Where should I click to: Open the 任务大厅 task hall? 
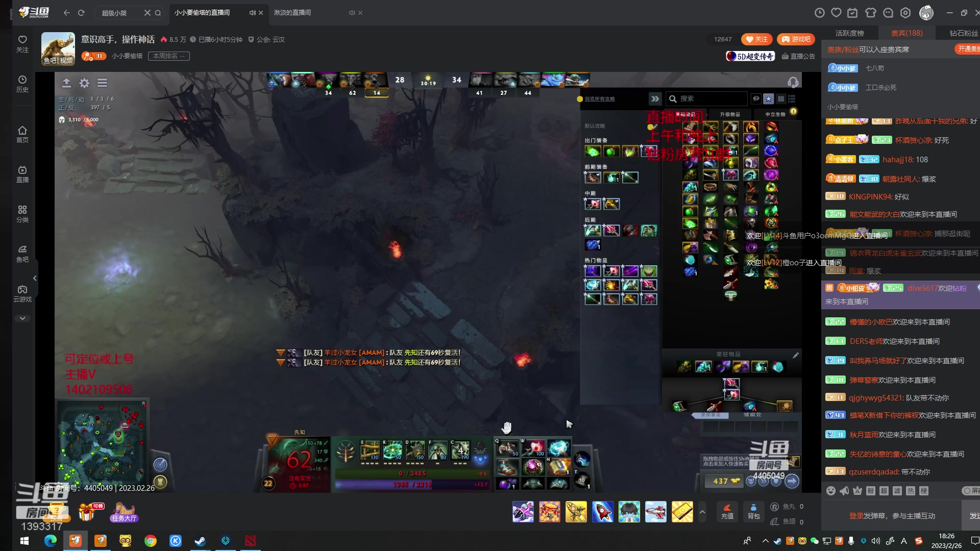tap(124, 512)
